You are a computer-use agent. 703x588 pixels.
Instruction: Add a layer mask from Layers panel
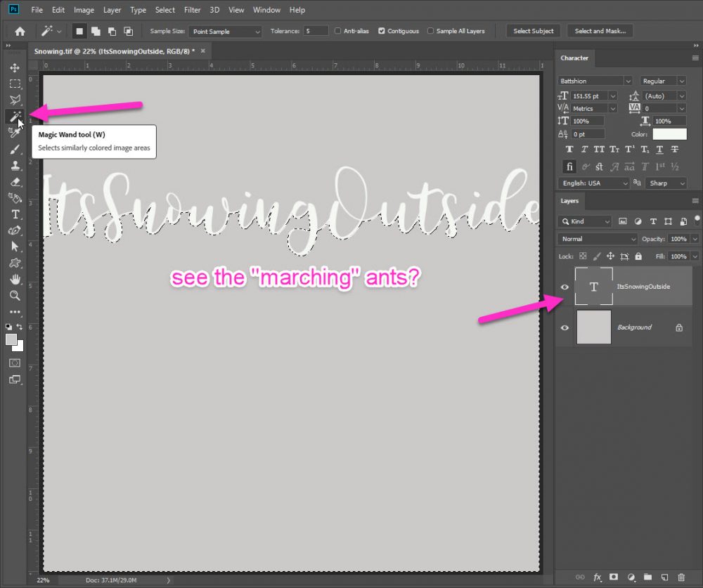pyautogui.click(x=613, y=577)
